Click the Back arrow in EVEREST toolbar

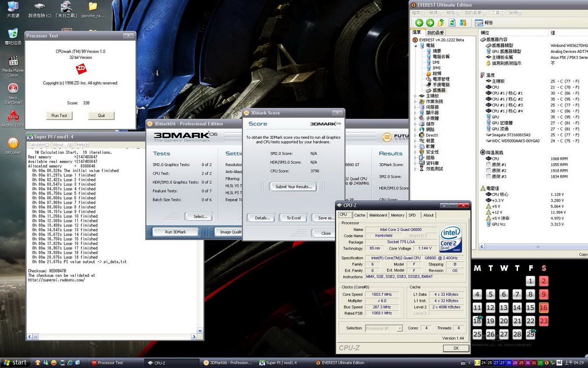[x=419, y=23]
